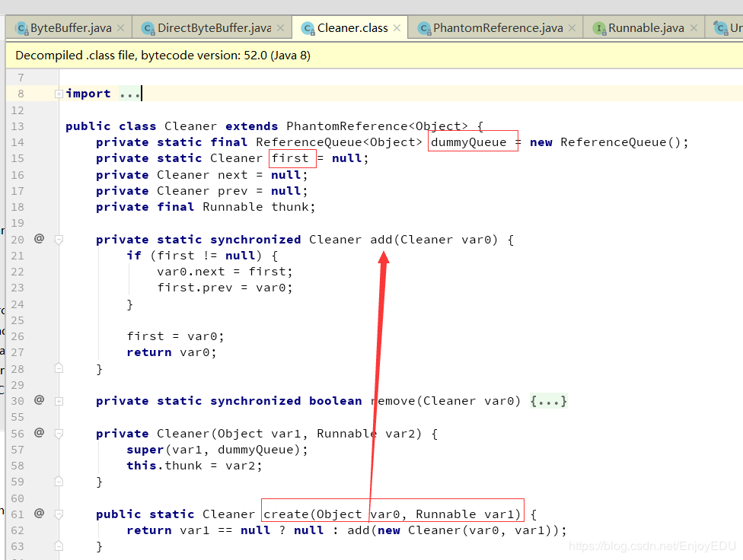Click the create method name on line 61
743x560 pixels.
pyautogui.click(x=286, y=514)
